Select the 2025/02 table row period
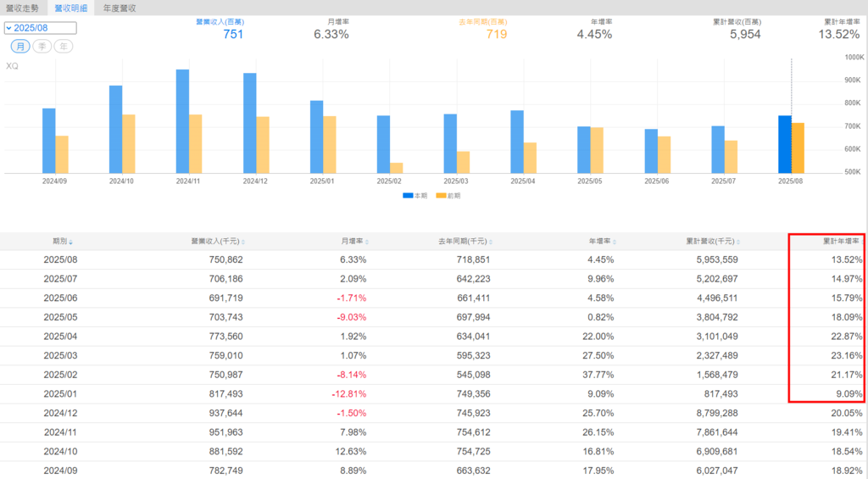 pos(60,375)
